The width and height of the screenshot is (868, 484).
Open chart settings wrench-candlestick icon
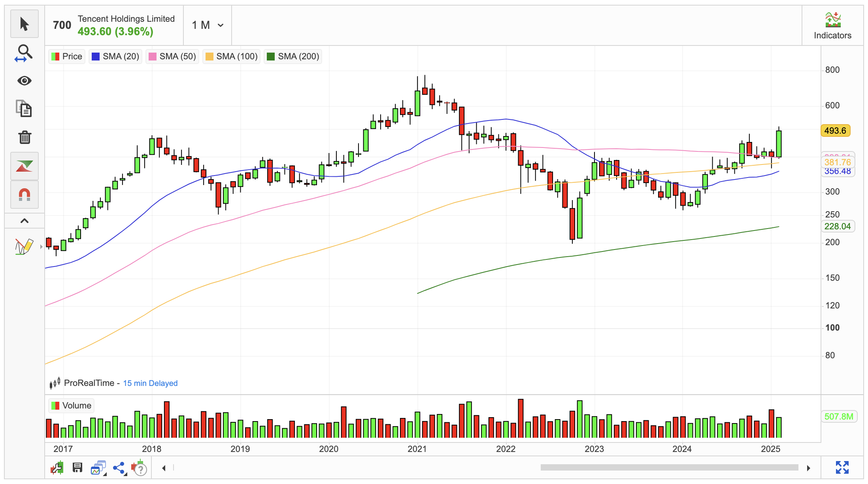(57, 468)
